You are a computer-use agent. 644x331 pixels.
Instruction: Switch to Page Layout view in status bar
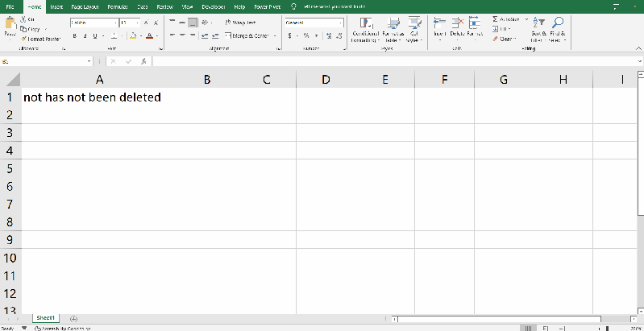pyautogui.click(x=546, y=328)
